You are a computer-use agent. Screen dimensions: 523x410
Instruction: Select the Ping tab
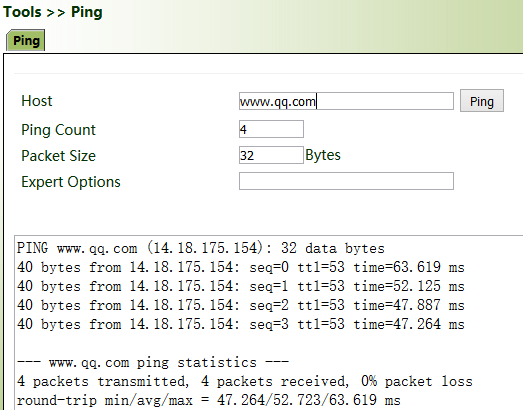point(26,40)
